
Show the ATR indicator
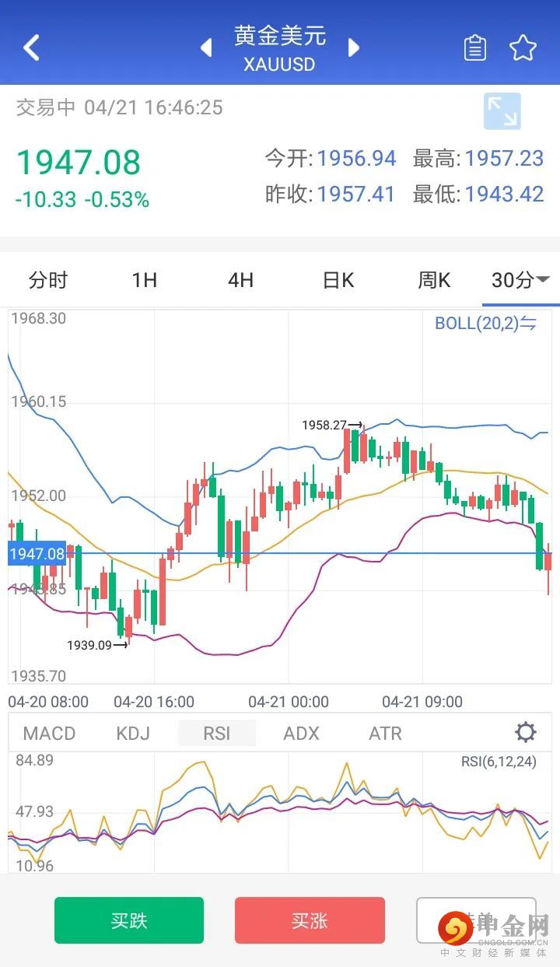[385, 733]
